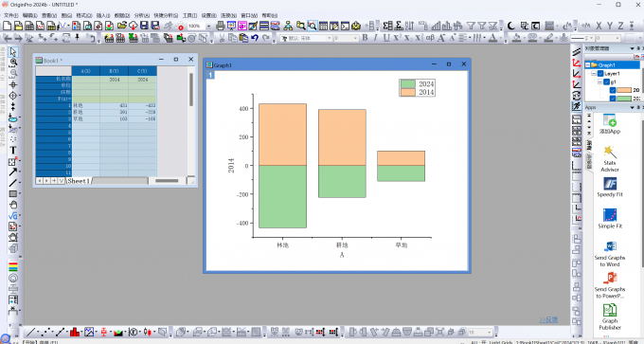Select the Pointer tool in the left toolbar
This screenshot has height=344, width=644.
[12, 52]
